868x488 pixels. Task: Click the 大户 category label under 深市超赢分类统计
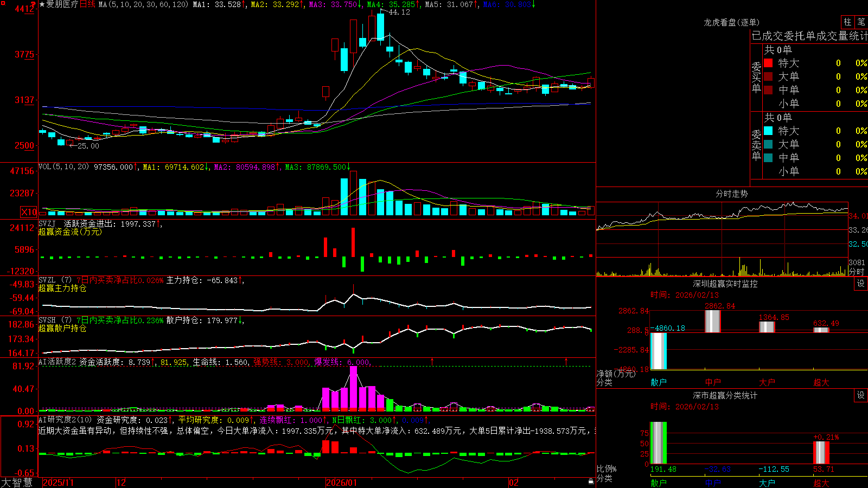click(767, 483)
